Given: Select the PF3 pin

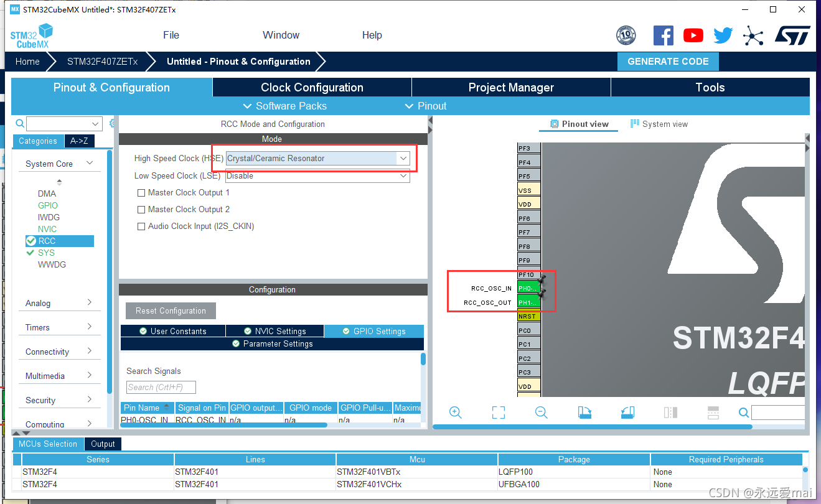Looking at the screenshot, I should (x=528, y=148).
